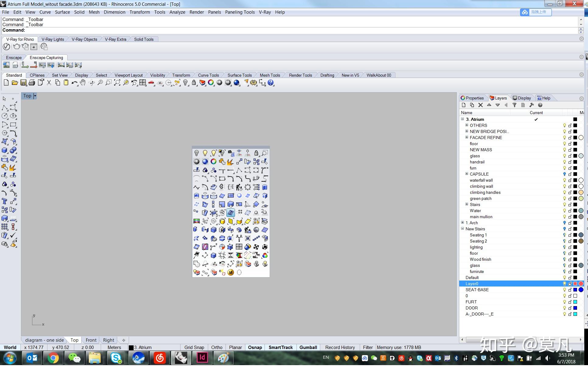Open the Top viewport dropdown arrow
The width and height of the screenshot is (588, 370).
pyautogui.click(x=35, y=96)
